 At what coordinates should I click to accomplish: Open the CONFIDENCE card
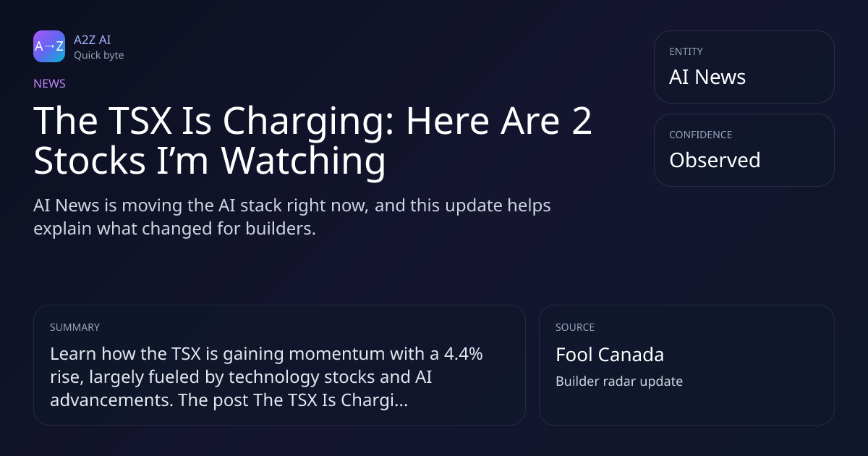coord(744,150)
